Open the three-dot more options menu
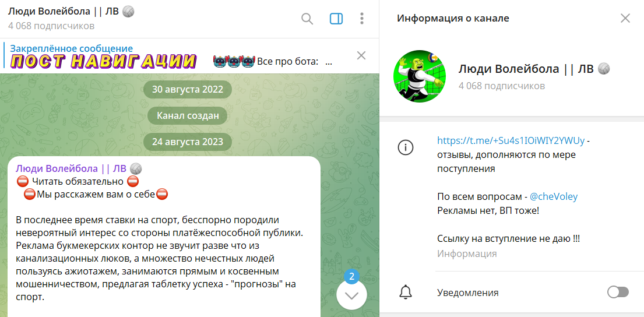The image size is (644, 317). tap(362, 19)
